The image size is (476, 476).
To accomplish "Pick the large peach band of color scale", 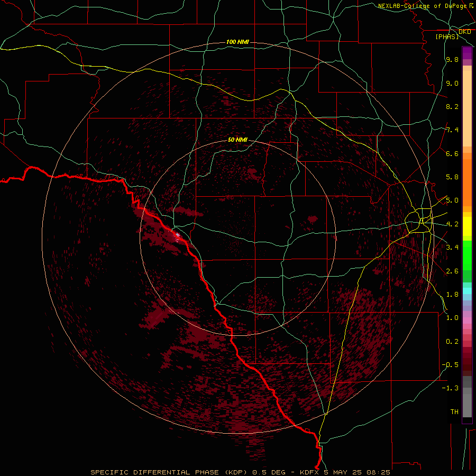I will pyautogui.click(x=467, y=108).
